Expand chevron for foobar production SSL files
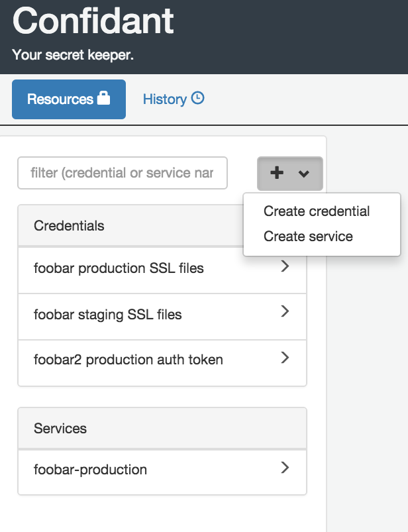This screenshot has height=532, width=408. coord(285,266)
